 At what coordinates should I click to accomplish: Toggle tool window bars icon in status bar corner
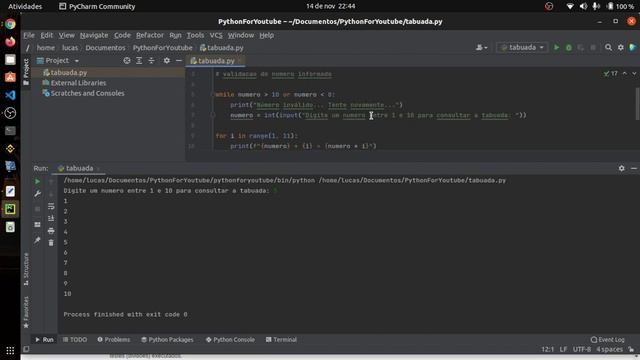(x=26, y=349)
